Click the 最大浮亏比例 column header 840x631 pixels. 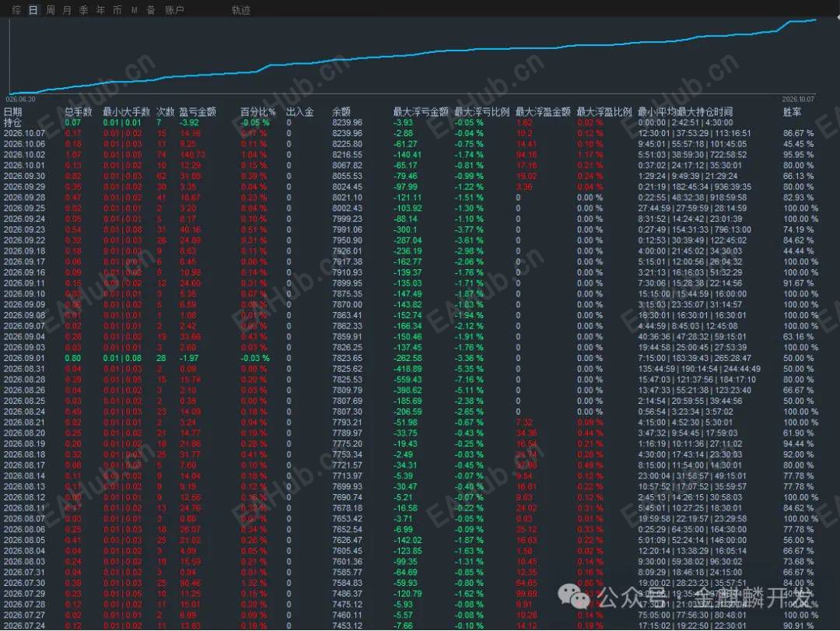pyautogui.click(x=482, y=111)
